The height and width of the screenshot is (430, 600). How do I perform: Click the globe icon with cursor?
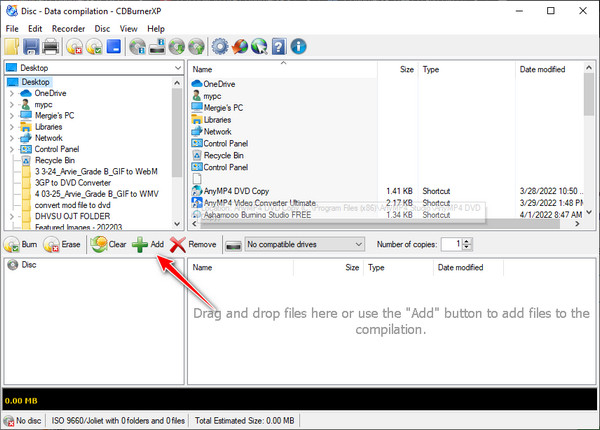tap(259, 47)
